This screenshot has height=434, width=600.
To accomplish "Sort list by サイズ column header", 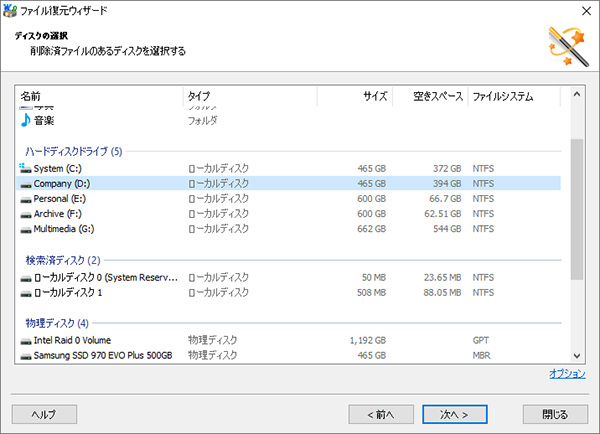I will click(355, 96).
